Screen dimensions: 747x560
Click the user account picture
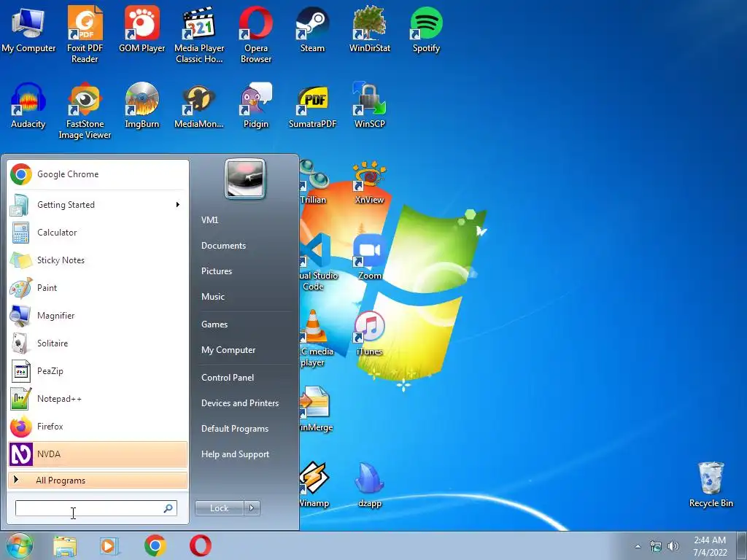pyautogui.click(x=245, y=179)
